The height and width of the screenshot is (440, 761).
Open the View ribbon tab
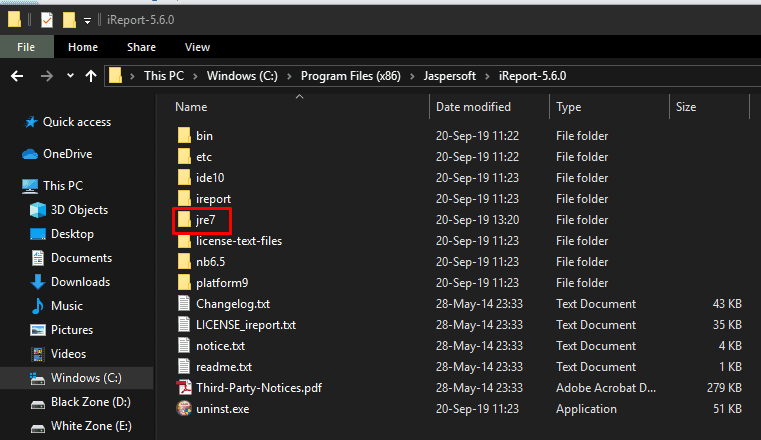coord(197,47)
